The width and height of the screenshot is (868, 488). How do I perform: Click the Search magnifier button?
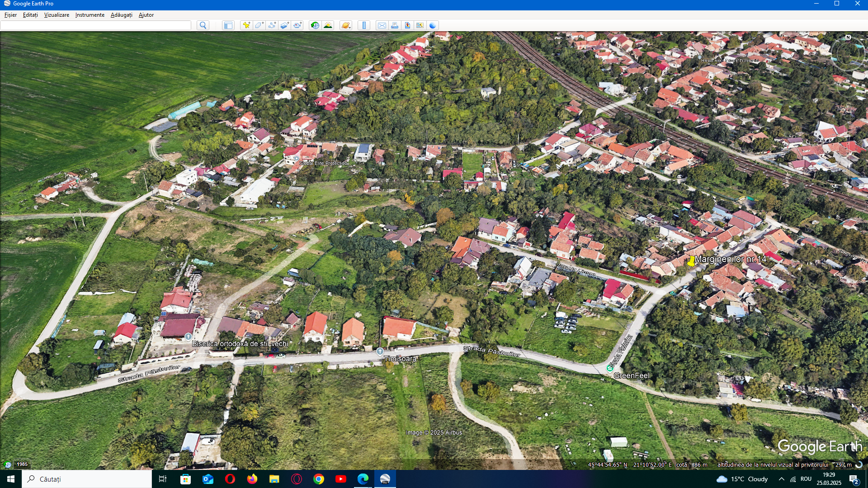203,25
